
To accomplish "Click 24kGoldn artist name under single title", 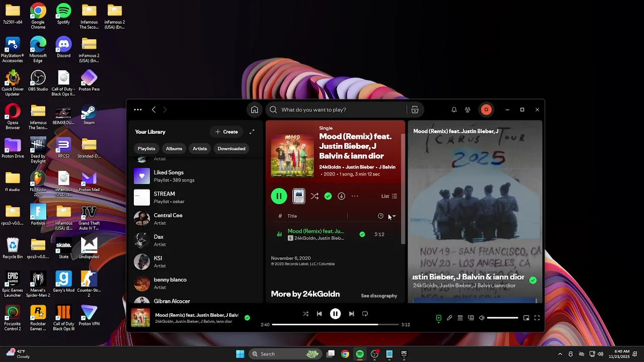I will pos(330,167).
